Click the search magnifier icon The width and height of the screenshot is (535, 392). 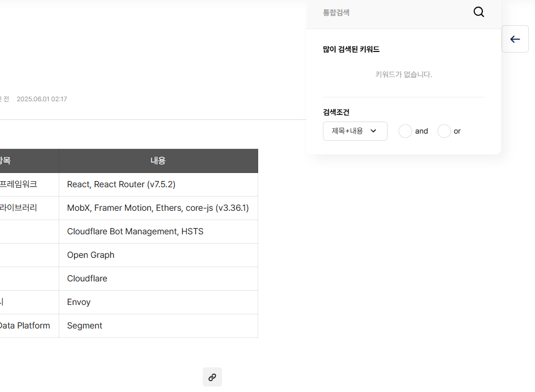[x=479, y=12]
